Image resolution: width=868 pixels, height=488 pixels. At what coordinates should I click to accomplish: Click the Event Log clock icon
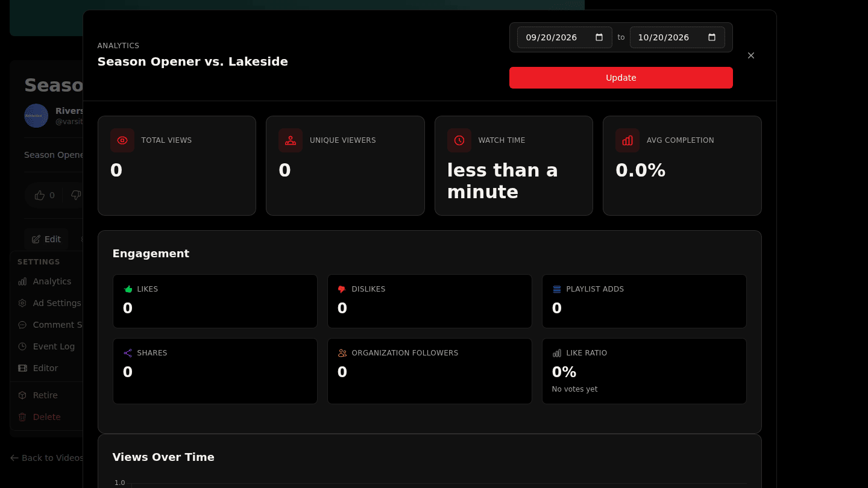[x=22, y=346]
